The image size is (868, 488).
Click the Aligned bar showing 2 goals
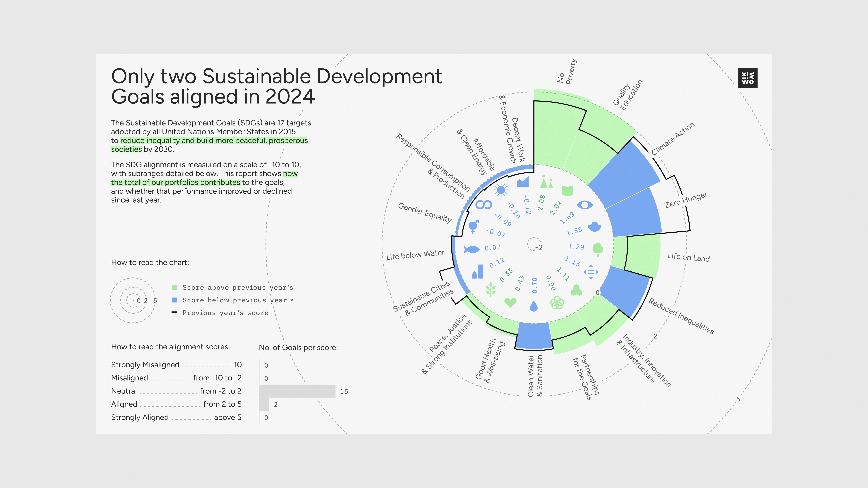tap(264, 404)
